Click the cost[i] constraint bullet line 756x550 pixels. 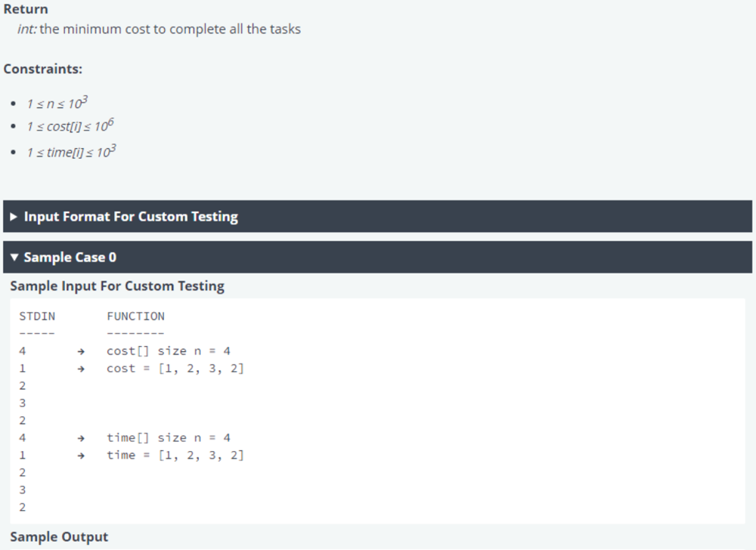coord(70,125)
